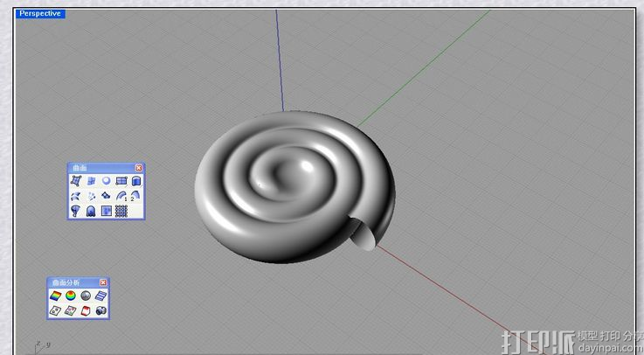Select the Surface from points tool
Viewport: 644px width, 355px height.
[91, 196]
